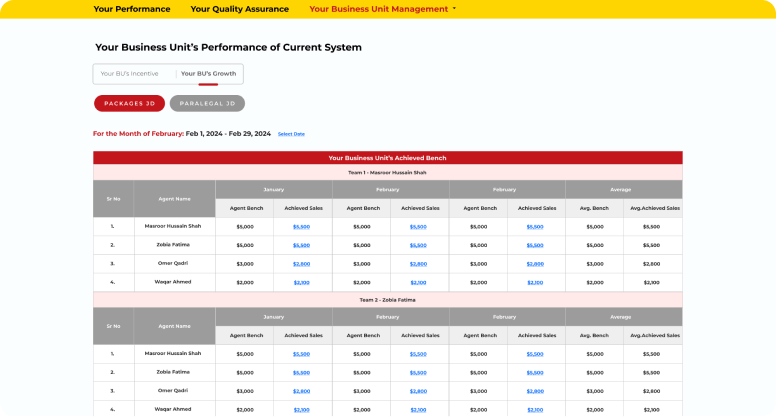Expand the dropdown arrow beside Business Unit Management
The height and width of the screenshot is (417, 776).
coord(454,9)
